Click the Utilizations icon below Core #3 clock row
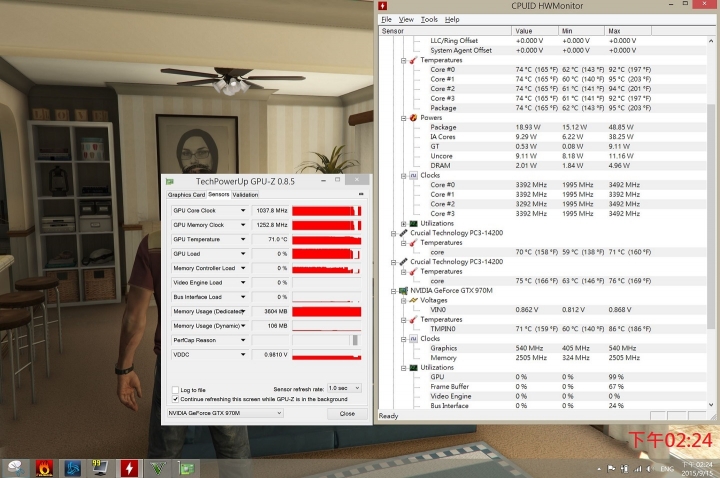 (413, 223)
